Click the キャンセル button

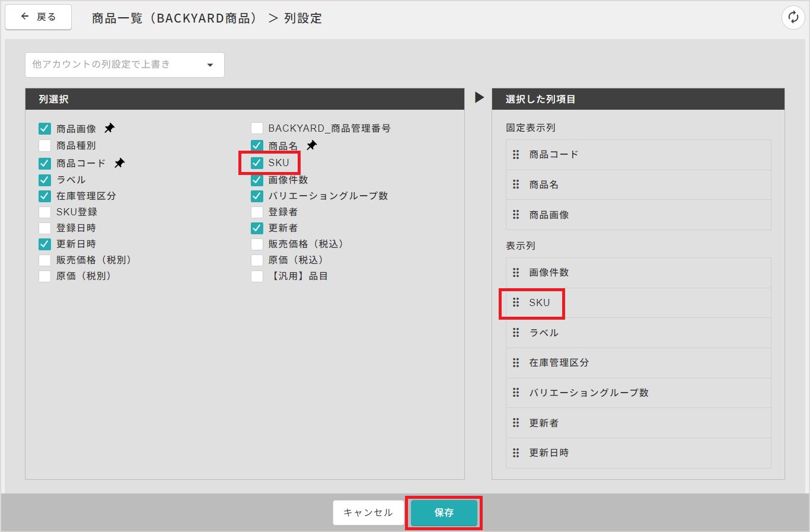[368, 512]
